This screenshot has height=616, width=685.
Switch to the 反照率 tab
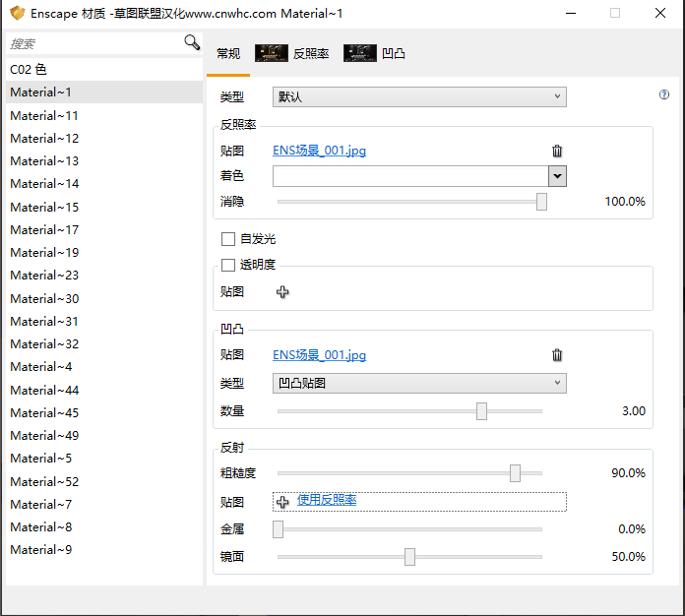[x=292, y=54]
